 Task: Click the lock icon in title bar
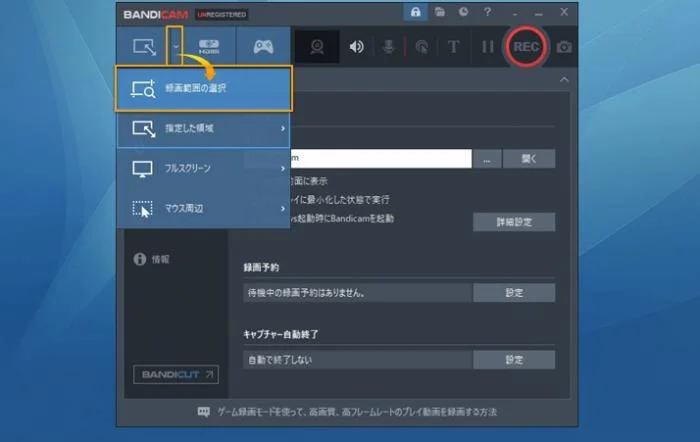[x=416, y=12]
